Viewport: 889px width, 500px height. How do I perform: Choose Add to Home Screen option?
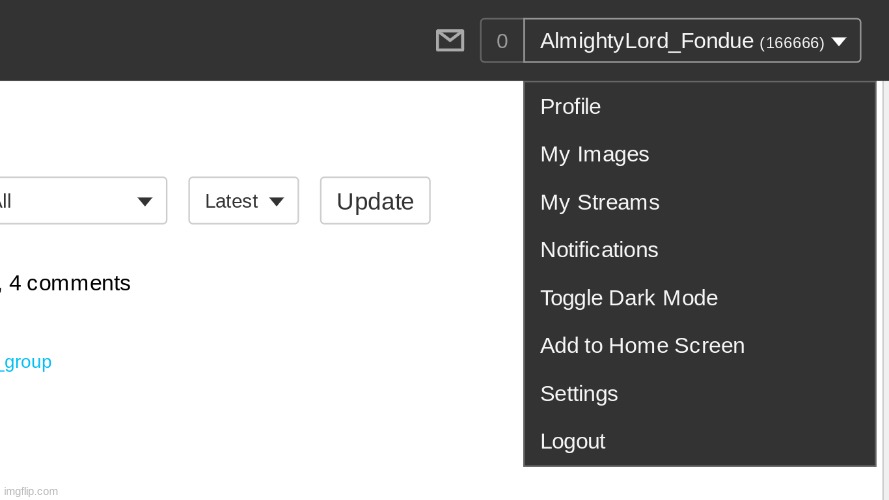(642, 346)
